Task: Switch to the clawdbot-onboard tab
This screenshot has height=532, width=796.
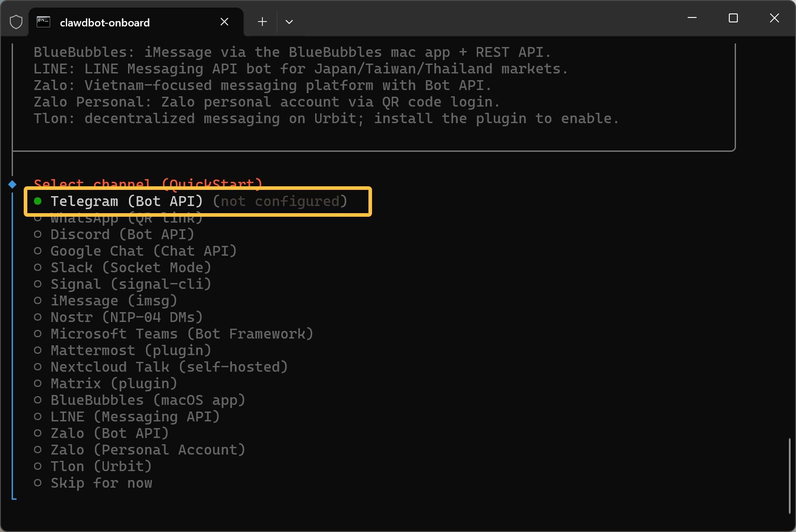Action: tap(105, 23)
